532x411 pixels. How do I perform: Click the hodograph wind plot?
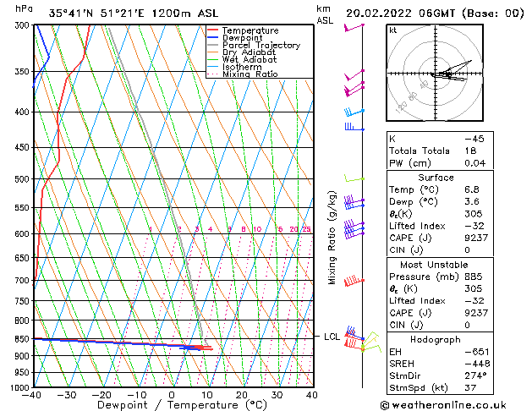pos(435,73)
